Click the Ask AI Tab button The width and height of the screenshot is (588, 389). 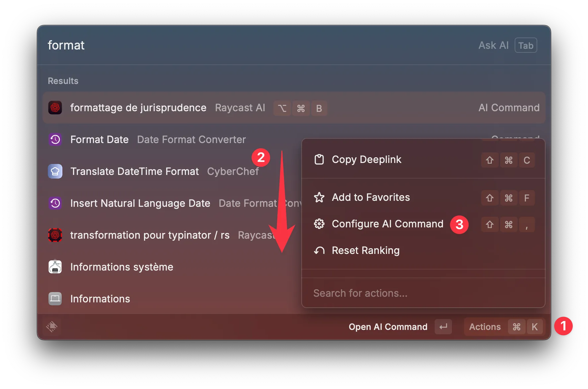click(507, 45)
